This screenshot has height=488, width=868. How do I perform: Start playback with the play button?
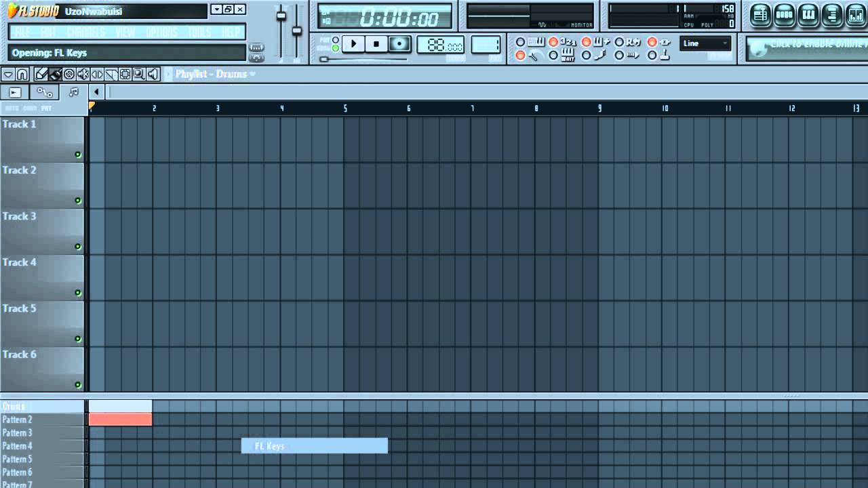tap(353, 44)
